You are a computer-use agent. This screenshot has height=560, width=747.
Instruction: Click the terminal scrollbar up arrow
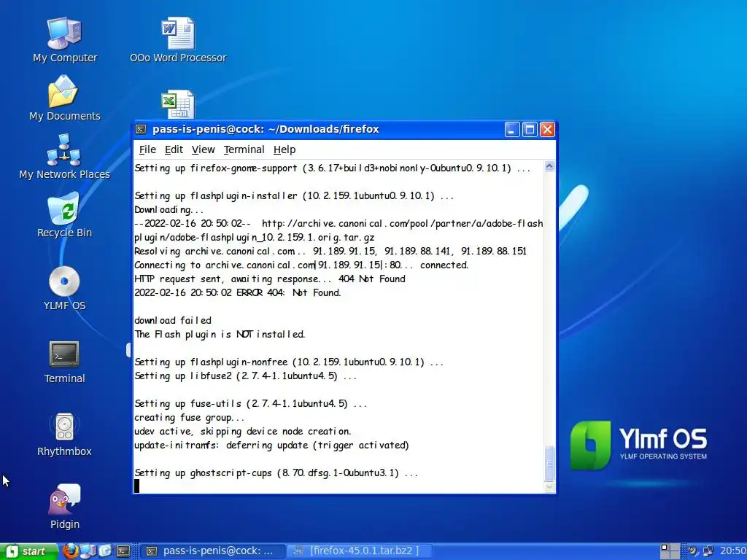pyautogui.click(x=549, y=166)
